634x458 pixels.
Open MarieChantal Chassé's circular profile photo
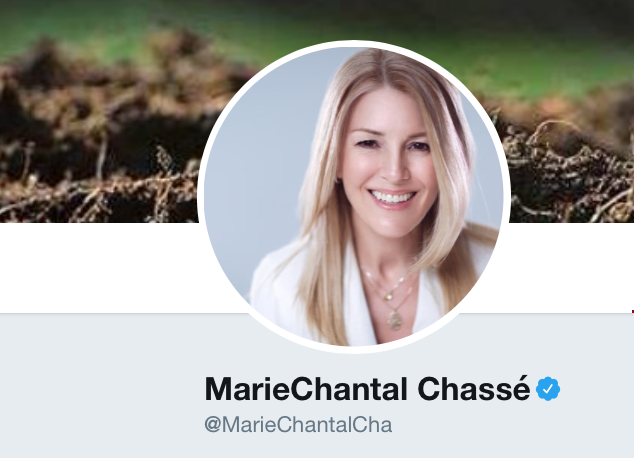(x=354, y=196)
